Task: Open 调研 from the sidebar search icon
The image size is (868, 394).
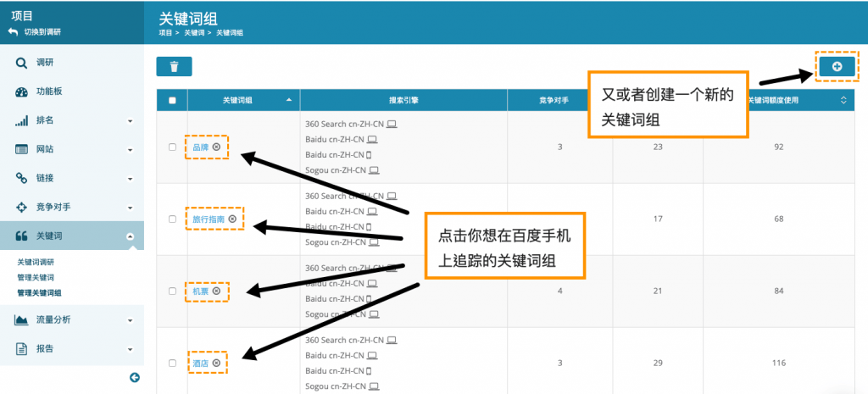Action: pos(21,63)
